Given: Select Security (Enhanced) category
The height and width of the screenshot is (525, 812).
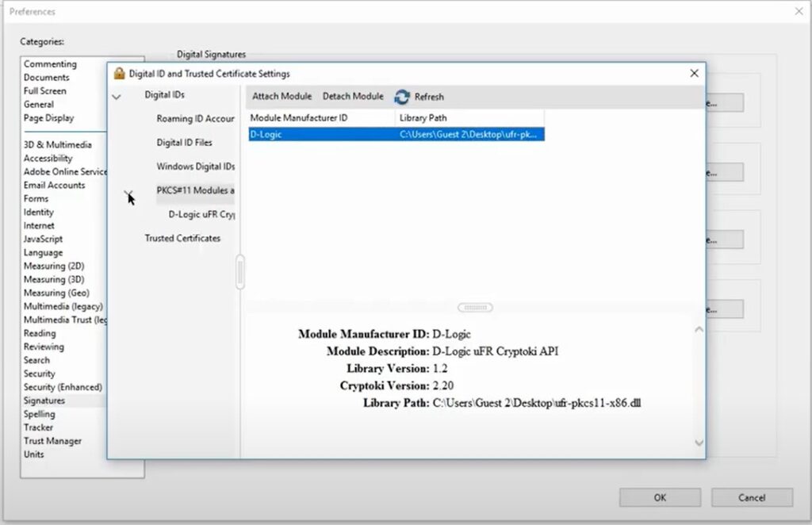Looking at the screenshot, I should pos(63,387).
